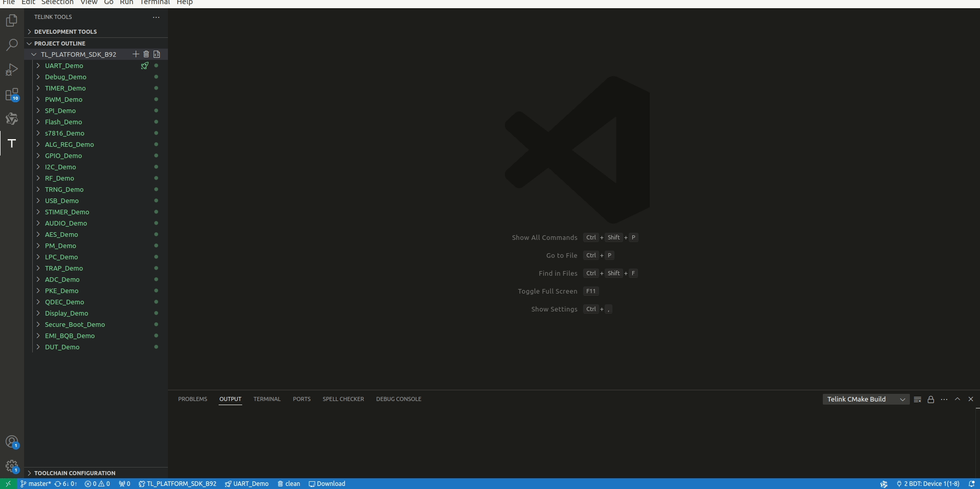Open the Help menu
980x489 pixels.
(185, 3)
